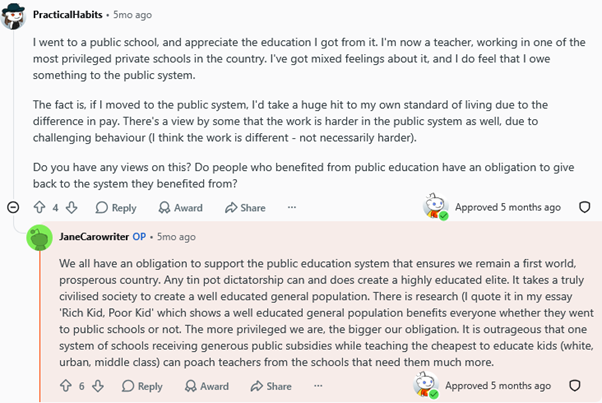Give an award to the PracticalHabits comment

pyautogui.click(x=180, y=208)
